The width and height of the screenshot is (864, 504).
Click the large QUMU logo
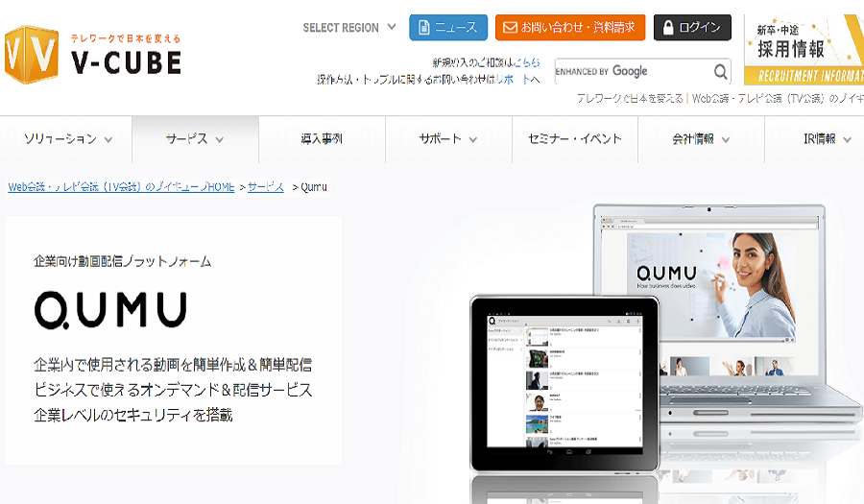point(110,310)
